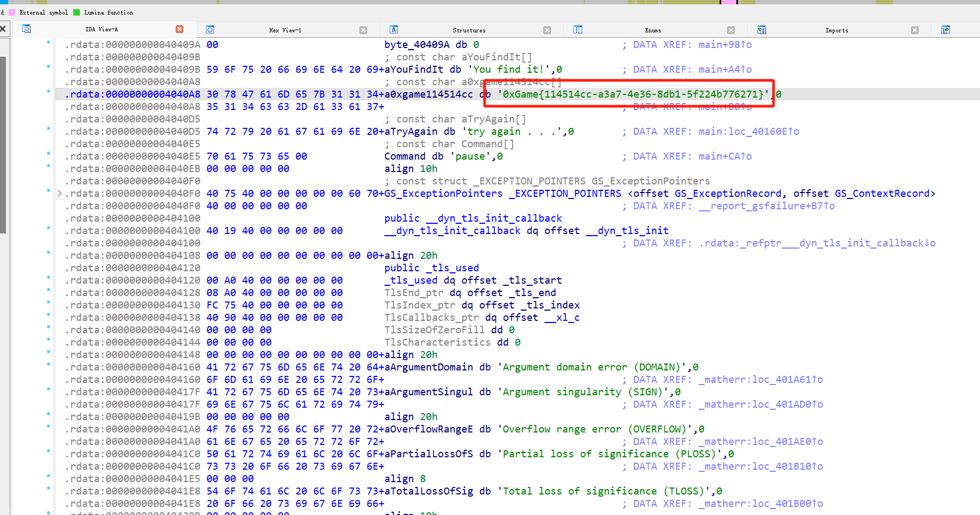Click the Exports tab icon at far right

(x=946, y=30)
